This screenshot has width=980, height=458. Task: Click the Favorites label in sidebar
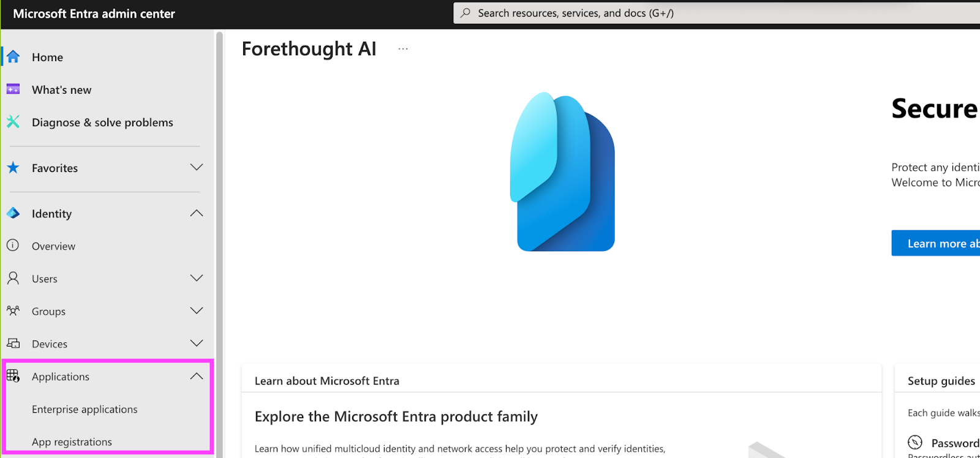point(55,168)
